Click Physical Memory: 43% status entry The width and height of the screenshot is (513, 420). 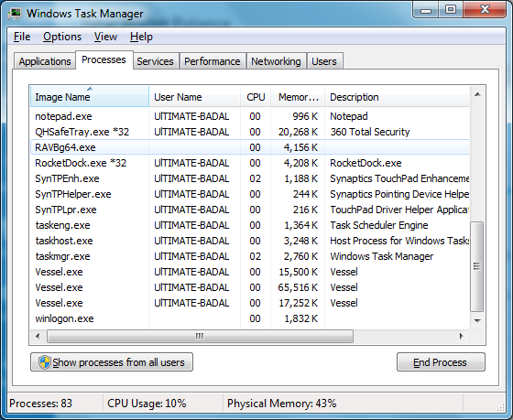[x=282, y=404]
